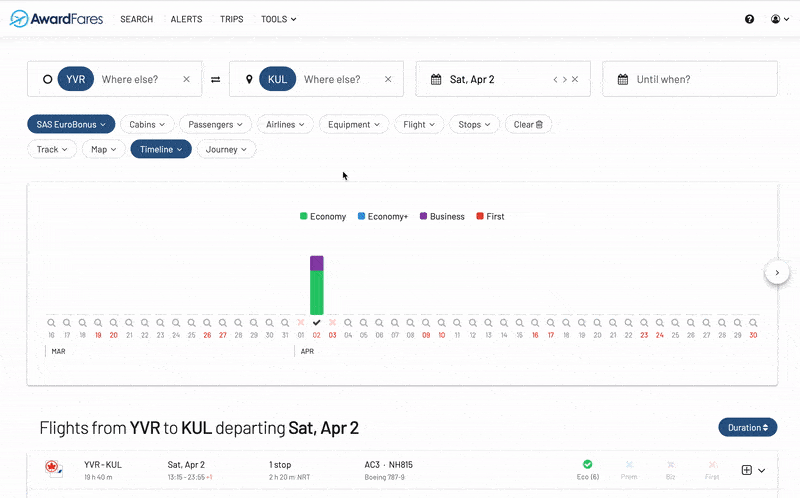Search availability for Apr 09

[426, 322]
